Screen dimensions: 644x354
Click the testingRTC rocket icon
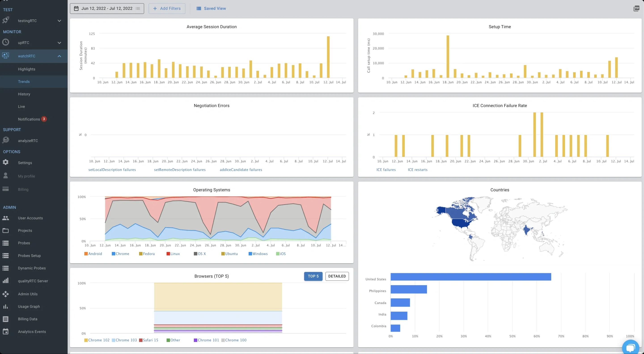[x=6, y=20]
